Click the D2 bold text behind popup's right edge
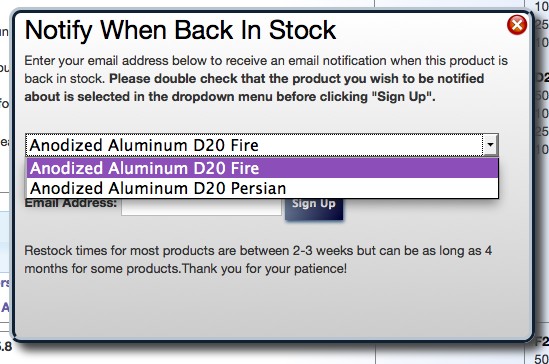The image size is (549, 364). [542, 77]
